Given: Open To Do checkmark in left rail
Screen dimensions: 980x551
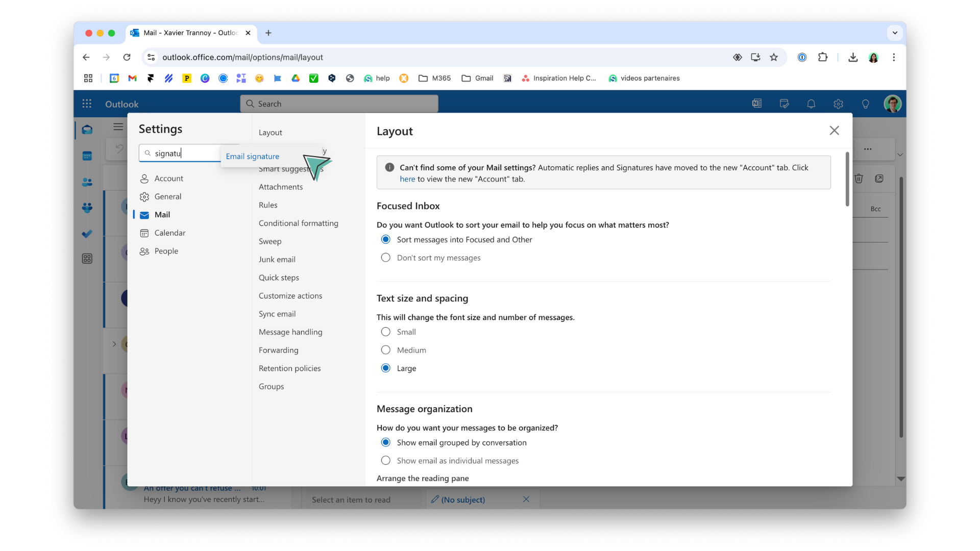Looking at the screenshot, I should click(87, 234).
